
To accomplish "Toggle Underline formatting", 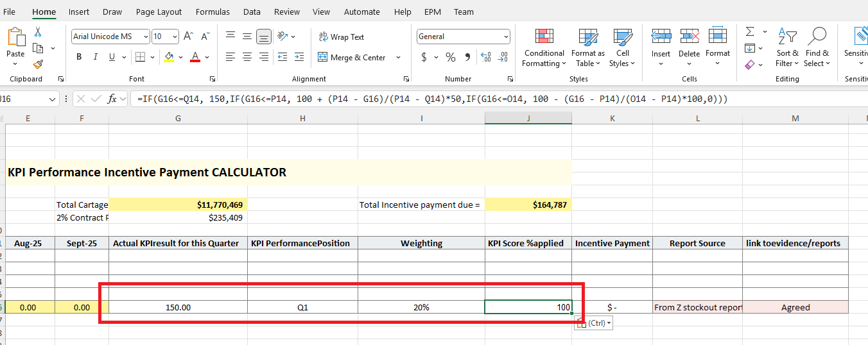I will (x=112, y=56).
